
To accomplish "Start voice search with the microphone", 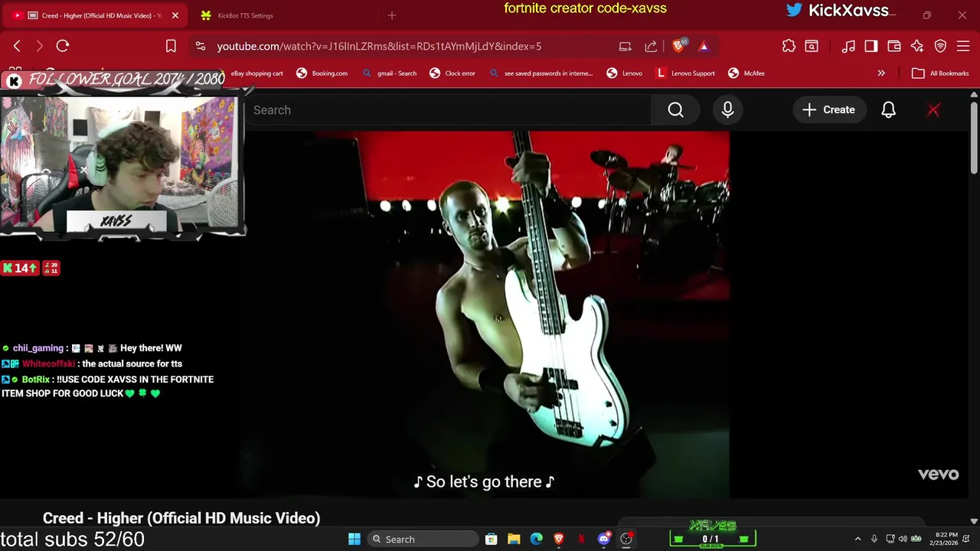I will [727, 110].
